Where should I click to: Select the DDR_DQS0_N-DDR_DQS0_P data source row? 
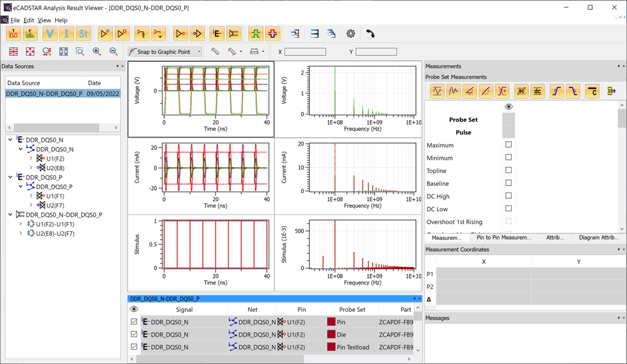tap(63, 94)
